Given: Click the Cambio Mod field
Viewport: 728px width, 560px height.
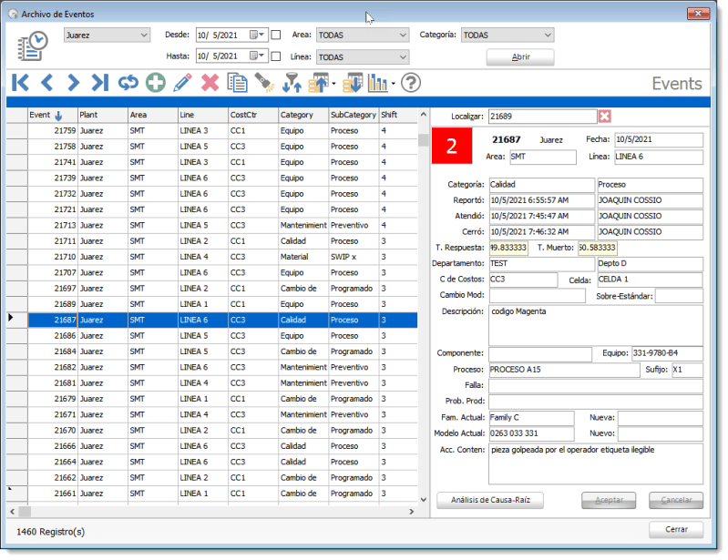Looking at the screenshot, I should click(x=538, y=296).
